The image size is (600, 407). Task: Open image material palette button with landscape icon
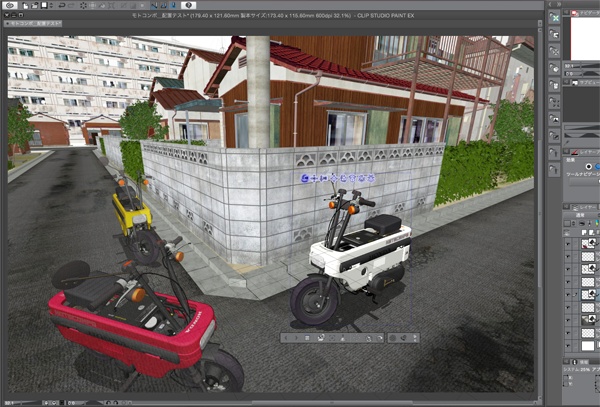coord(554,119)
